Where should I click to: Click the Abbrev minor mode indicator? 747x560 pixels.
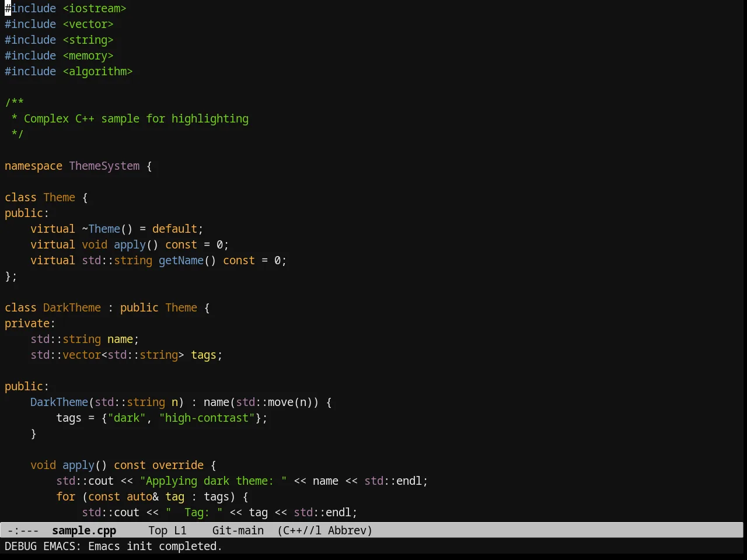coord(350,530)
